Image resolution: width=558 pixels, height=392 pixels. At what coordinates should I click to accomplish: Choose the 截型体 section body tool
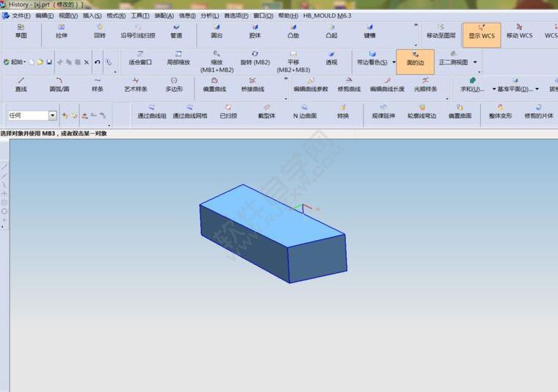click(267, 112)
